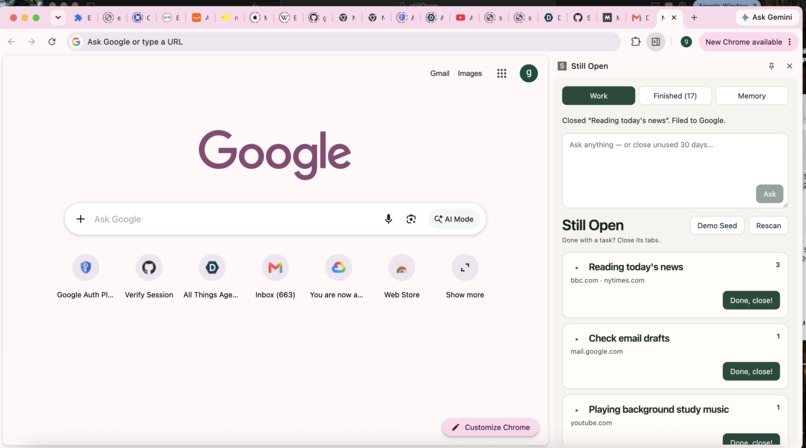This screenshot has width=806, height=448.
Task: Click the Demo Seed button
Action: (x=717, y=226)
